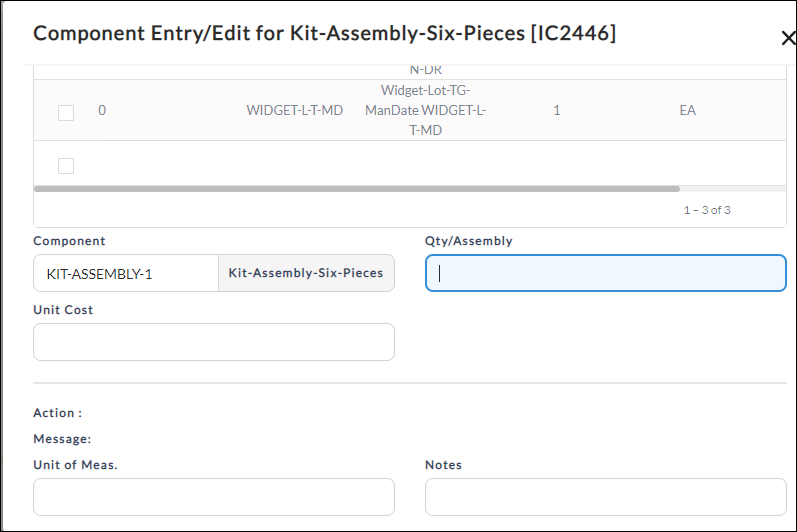Tick the checkbox in the empty bottom row
This screenshot has width=797, height=532.
tap(66, 166)
